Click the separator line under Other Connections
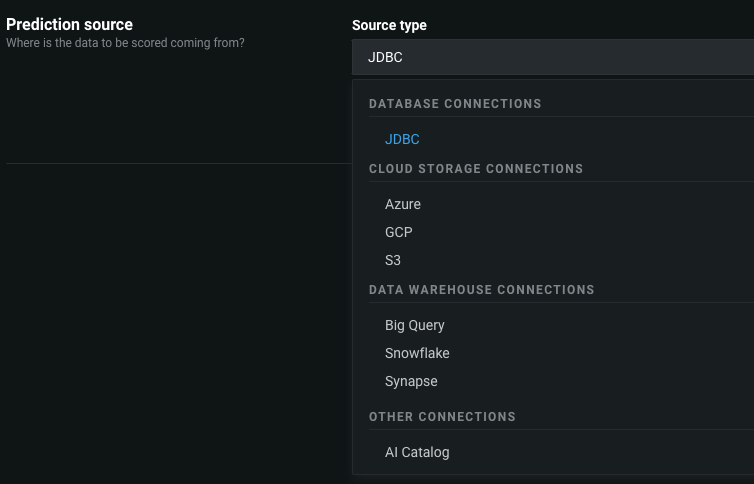The height and width of the screenshot is (484, 754). (x=560, y=430)
